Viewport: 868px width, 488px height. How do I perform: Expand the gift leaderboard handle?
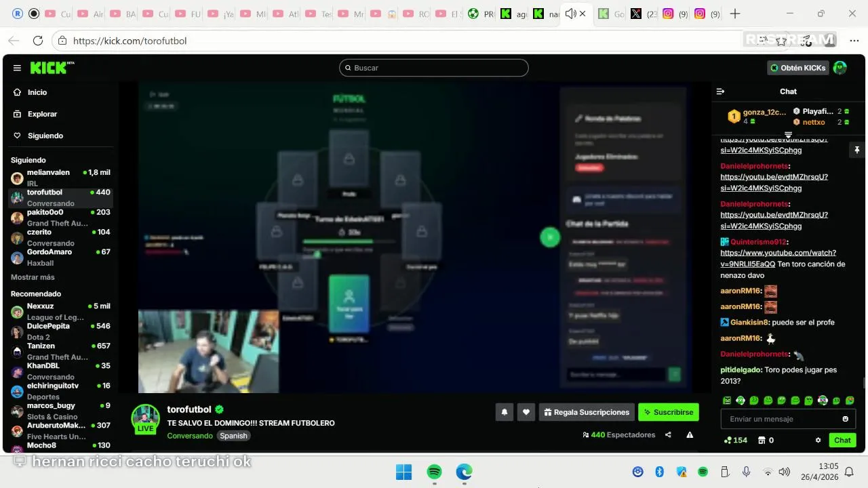click(x=788, y=134)
